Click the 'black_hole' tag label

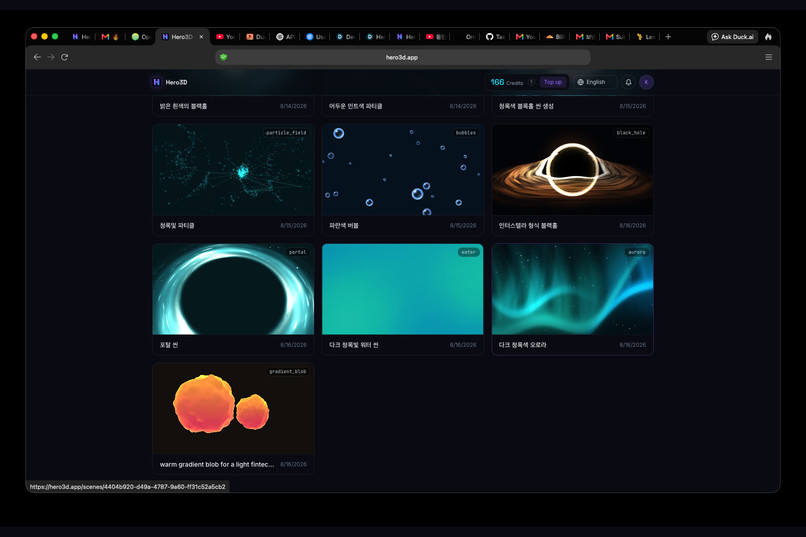point(631,133)
